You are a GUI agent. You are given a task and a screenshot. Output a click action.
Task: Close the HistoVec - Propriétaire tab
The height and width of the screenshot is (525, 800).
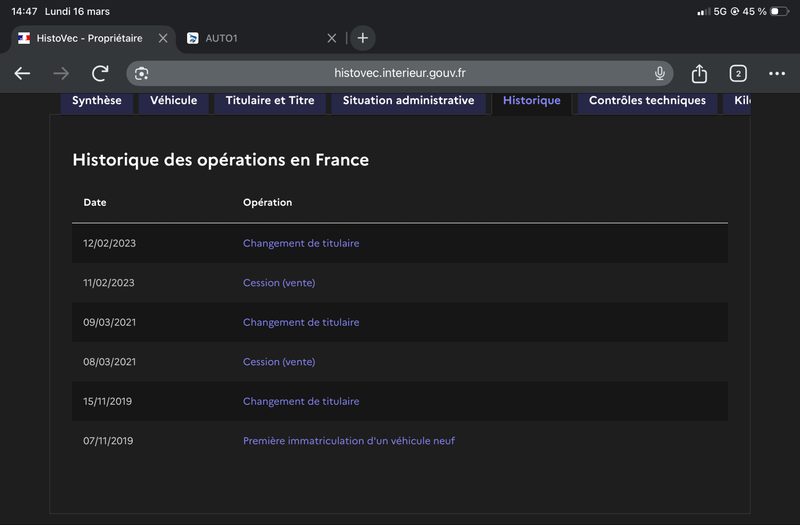coord(163,38)
